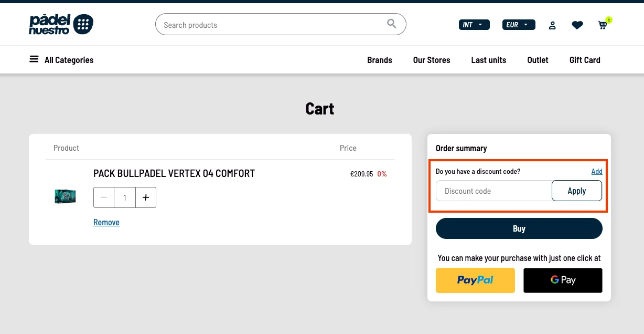Screen dimensions: 644x334
Task: Open the user account icon
Action: point(552,25)
